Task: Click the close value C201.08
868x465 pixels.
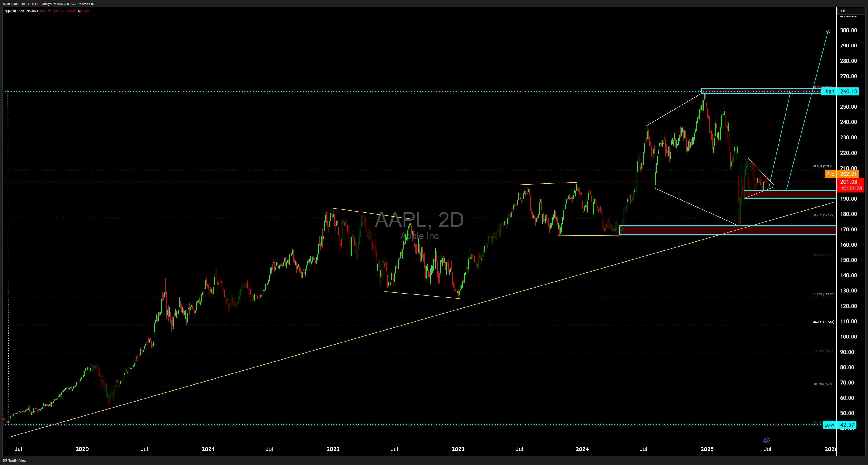Action: (84, 11)
